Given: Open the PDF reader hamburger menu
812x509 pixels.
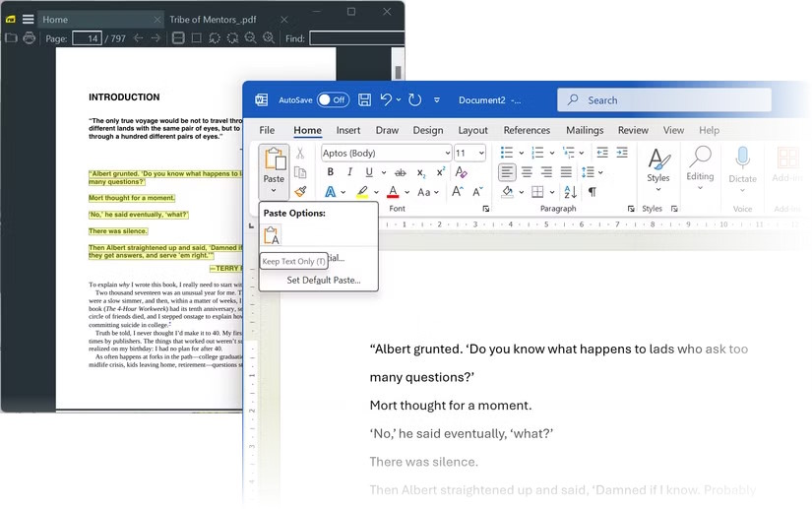Looking at the screenshot, I should pyautogui.click(x=28, y=19).
